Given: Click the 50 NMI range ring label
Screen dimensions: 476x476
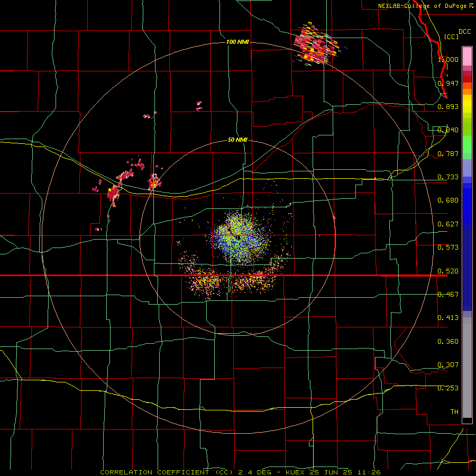Looking at the screenshot, I should click(237, 140).
